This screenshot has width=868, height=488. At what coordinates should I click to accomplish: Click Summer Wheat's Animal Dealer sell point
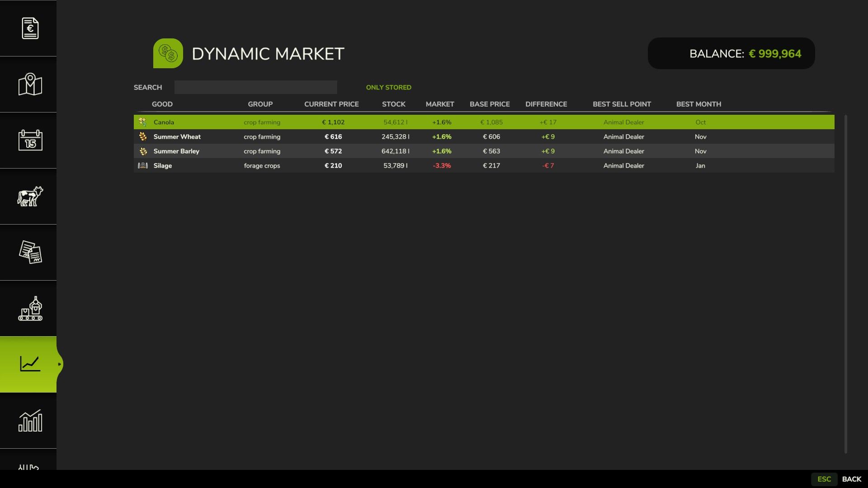click(x=623, y=136)
